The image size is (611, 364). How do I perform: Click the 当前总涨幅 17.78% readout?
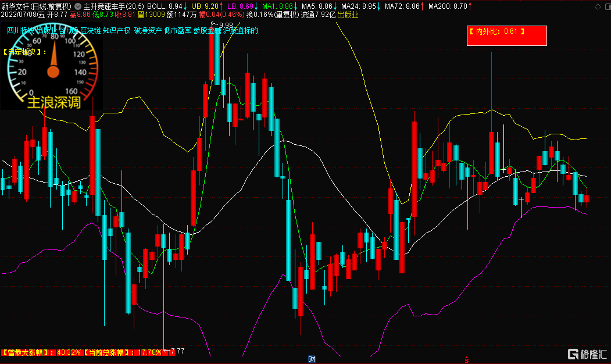tap(123, 352)
